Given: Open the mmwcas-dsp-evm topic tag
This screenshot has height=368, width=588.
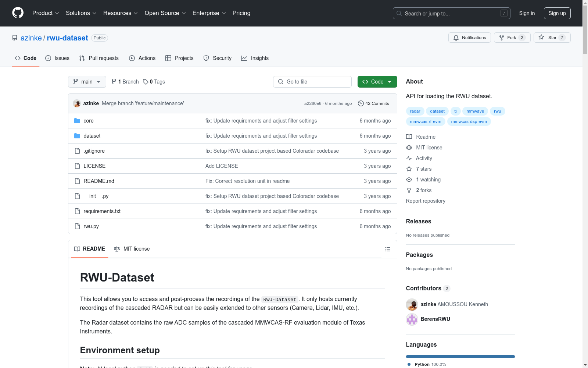Looking at the screenshot, I should 469,121.
